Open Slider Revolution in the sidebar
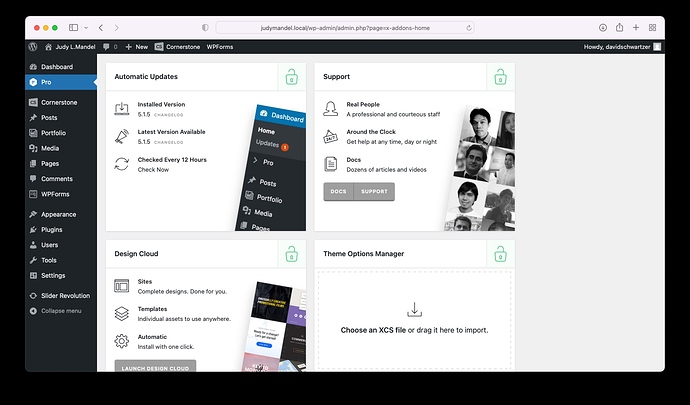Image resolution: width=690 pixels, height=405 pixels. 61,296
